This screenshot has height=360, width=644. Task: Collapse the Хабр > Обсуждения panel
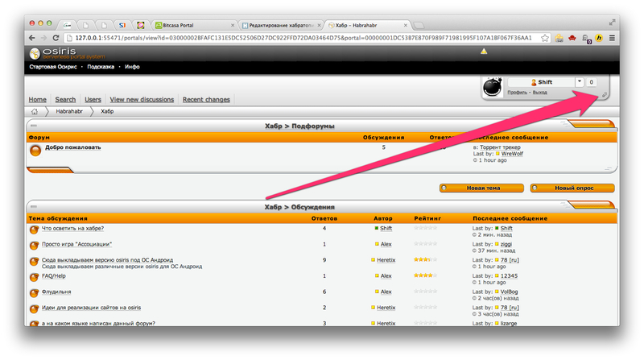click(x=34, y=207)
